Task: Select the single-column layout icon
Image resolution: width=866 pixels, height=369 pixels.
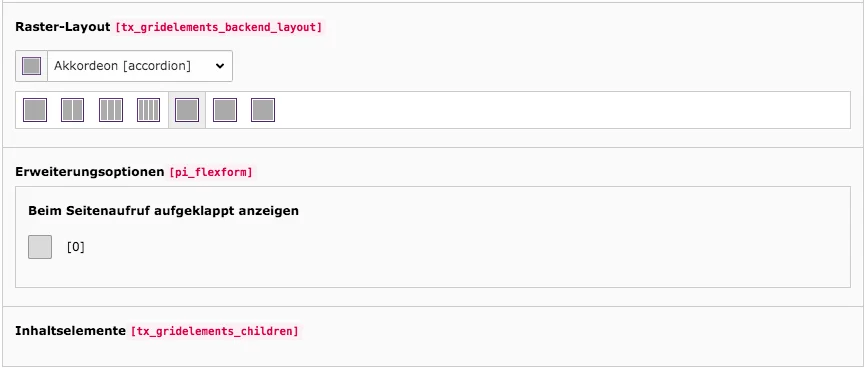Action: click(x=35, y=110)
